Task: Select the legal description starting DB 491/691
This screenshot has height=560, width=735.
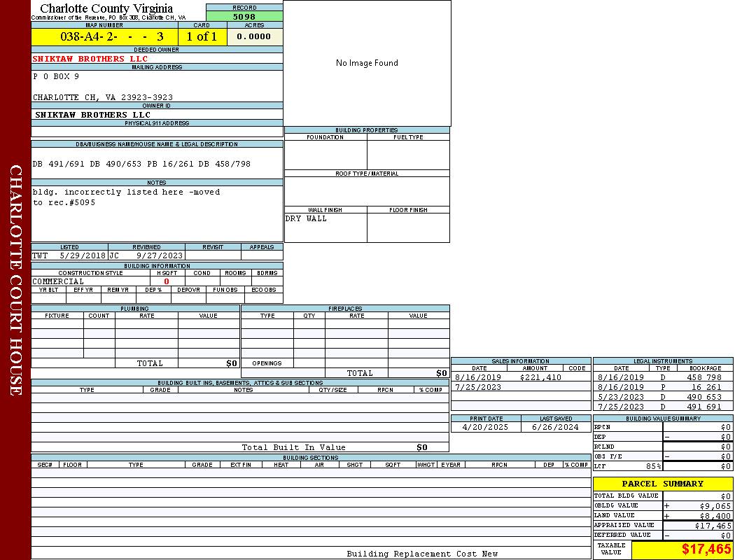Action: point(141,164)
